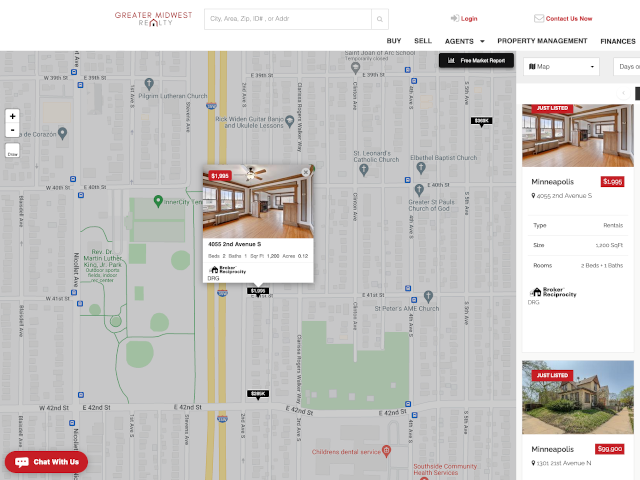This screenshot has width=640, height=480.
Task: Start a chat with Chat With Us
Action: point(47,462)
